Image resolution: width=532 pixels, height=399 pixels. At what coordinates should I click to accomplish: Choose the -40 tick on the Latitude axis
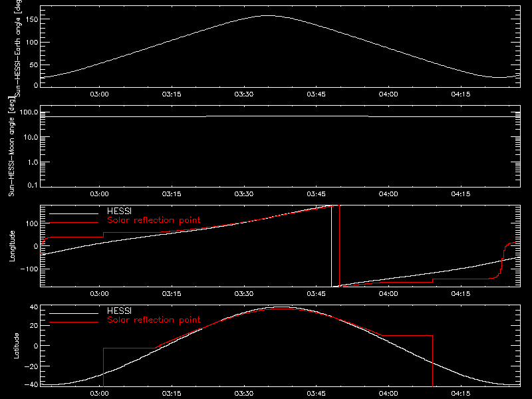coord(31,384)
